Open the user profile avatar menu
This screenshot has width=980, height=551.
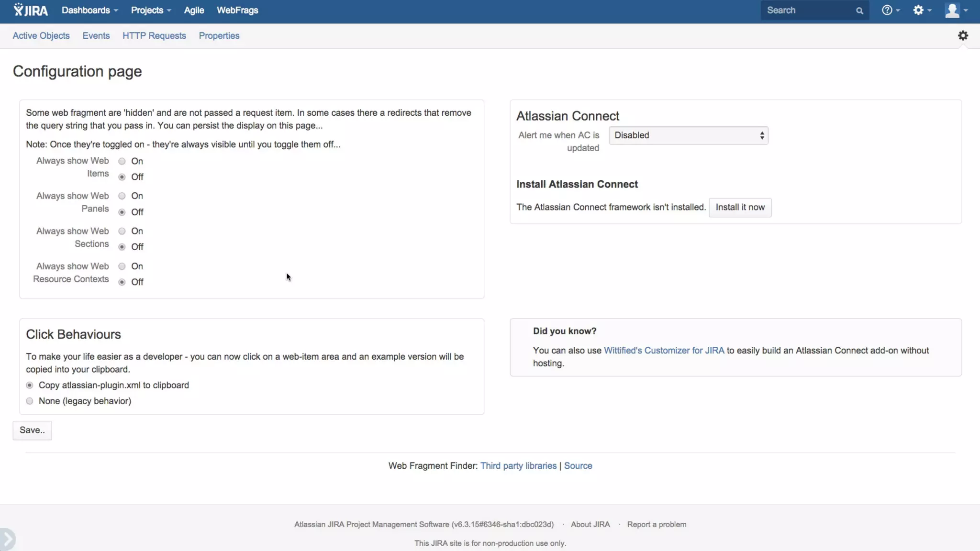tap(955, 10)
